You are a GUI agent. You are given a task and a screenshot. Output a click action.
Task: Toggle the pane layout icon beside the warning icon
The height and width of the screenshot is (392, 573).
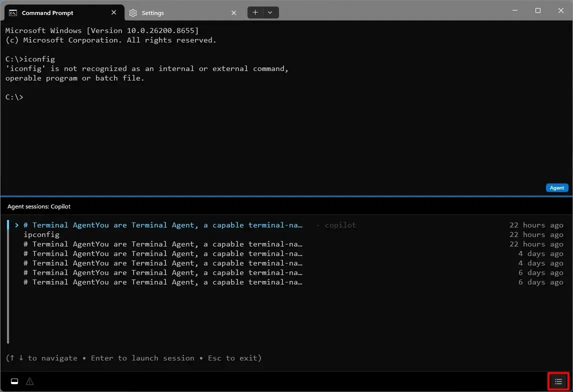click(14, 381)
